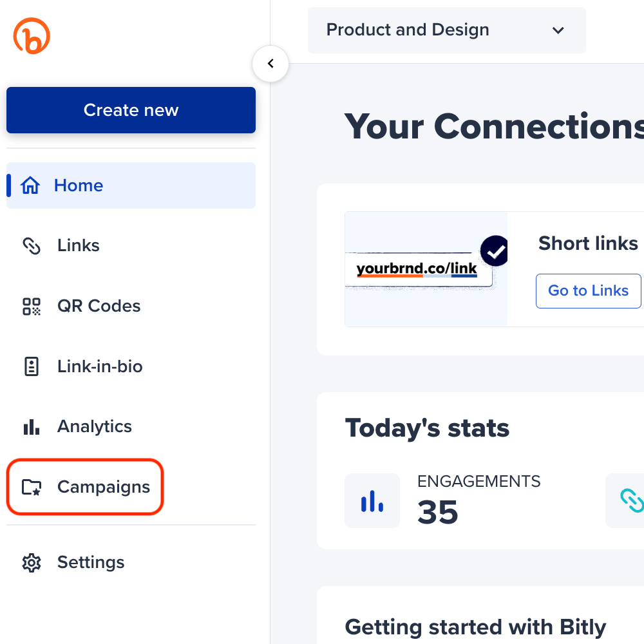The width and height of the screenshot is (644, 644).
Task: Click the engagements count of 35
Action: [438, 513]
